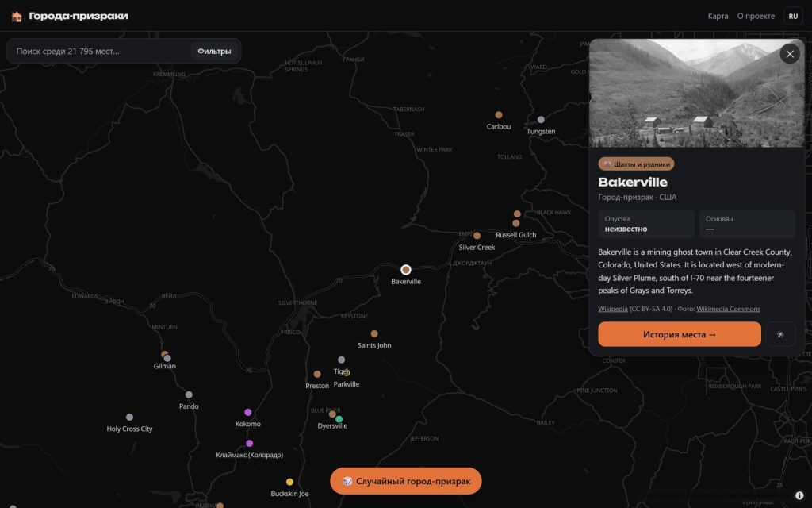Switch language with the RU button

tap(793, 16)
